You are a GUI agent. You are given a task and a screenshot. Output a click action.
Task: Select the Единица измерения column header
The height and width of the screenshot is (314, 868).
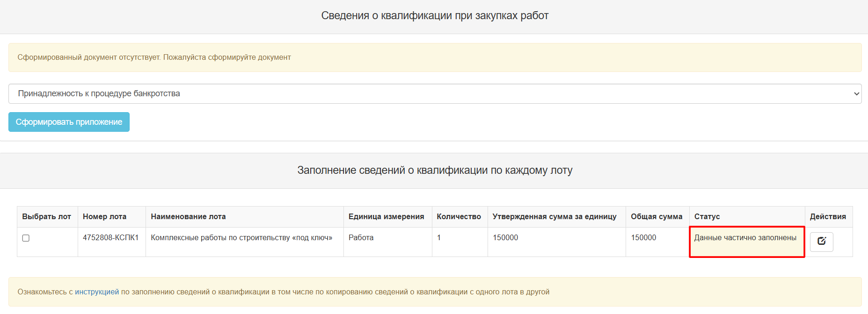click(386, 217)
